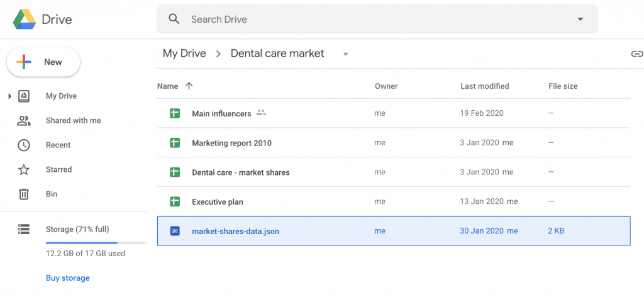Click the Starred star icon
Image resolution: width=644 pixels, height=299 pixels.
(24, 169)
